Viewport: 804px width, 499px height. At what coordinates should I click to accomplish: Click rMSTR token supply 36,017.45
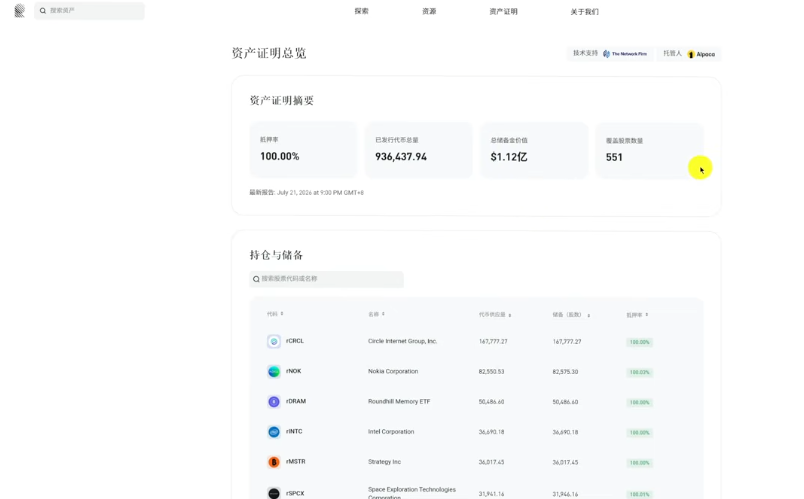[491, 463]
